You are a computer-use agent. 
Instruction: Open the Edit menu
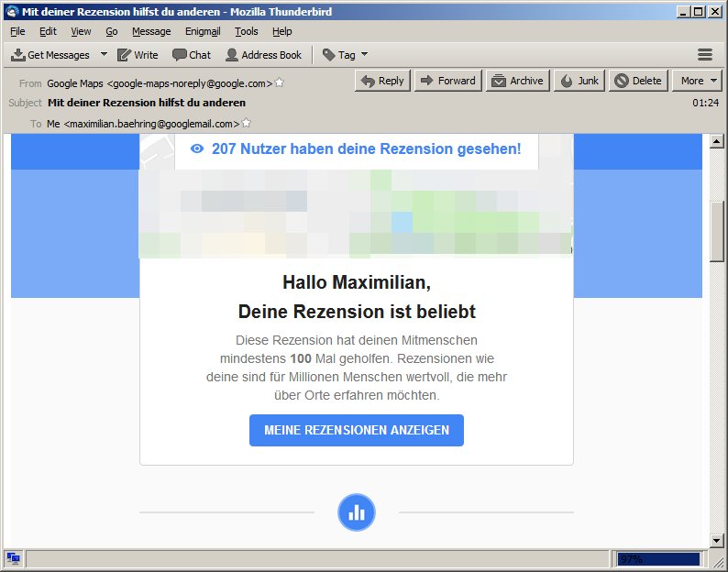pyautogui.click(x=48, y=31)
